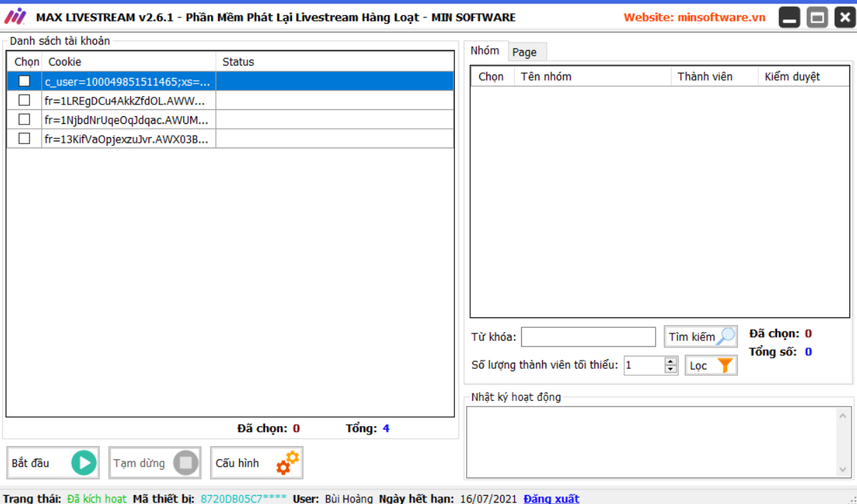Click the gray stop icon on Tạm dừng
This screenshot has height=504, width=857.
pos(186,463)
